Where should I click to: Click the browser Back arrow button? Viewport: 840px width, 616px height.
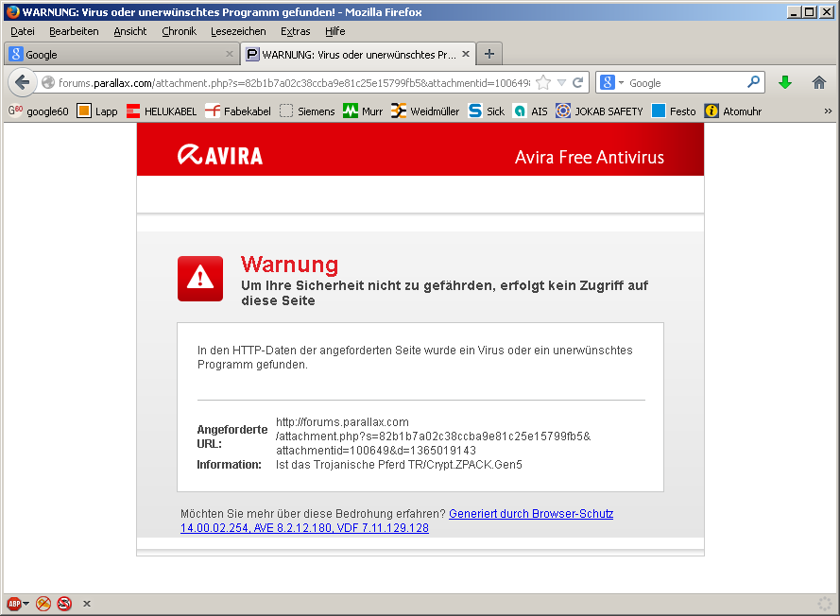point(23,82)
